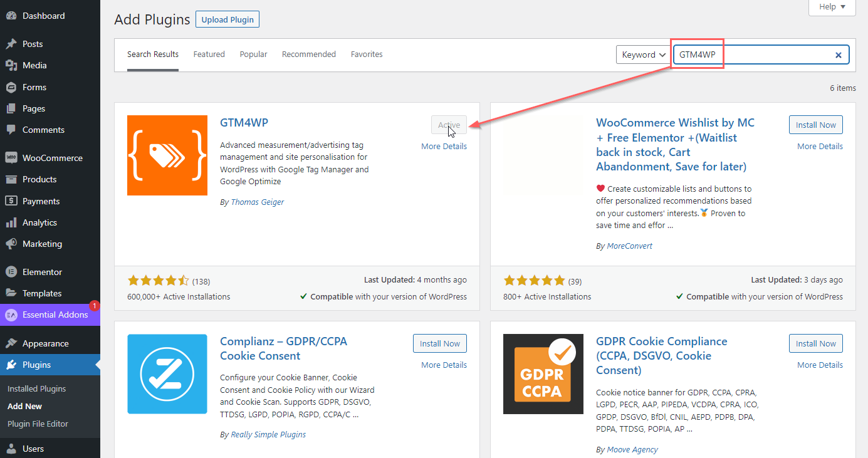The height and width of the screenshot is (458, 868).
Task: Open Add New plugins submenu item
Action: point(25,406)
